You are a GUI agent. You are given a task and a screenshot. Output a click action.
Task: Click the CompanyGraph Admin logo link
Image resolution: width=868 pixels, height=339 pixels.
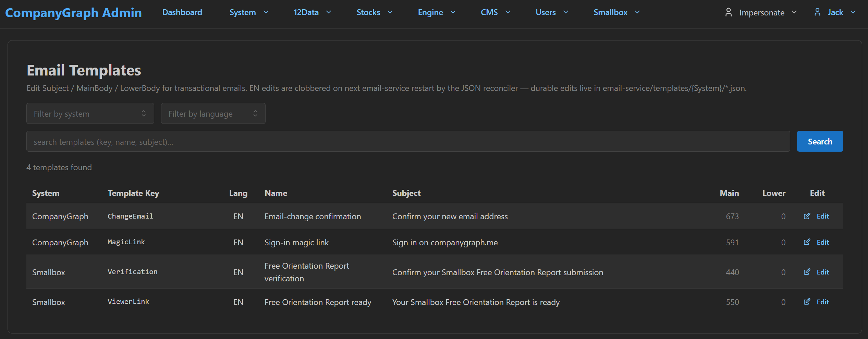(73, 13)
